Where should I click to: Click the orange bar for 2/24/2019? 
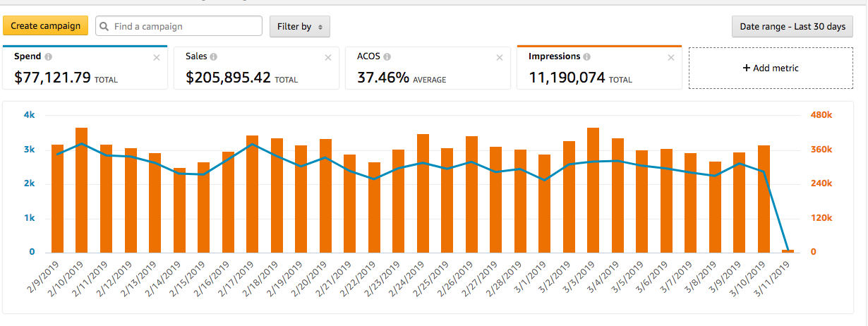point(423,193)
